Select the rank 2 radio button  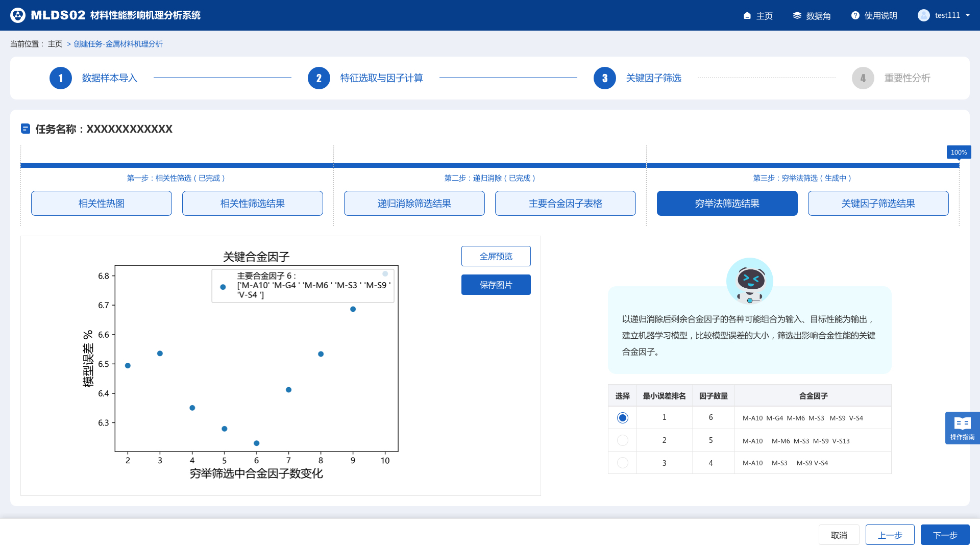pos(622,440)
